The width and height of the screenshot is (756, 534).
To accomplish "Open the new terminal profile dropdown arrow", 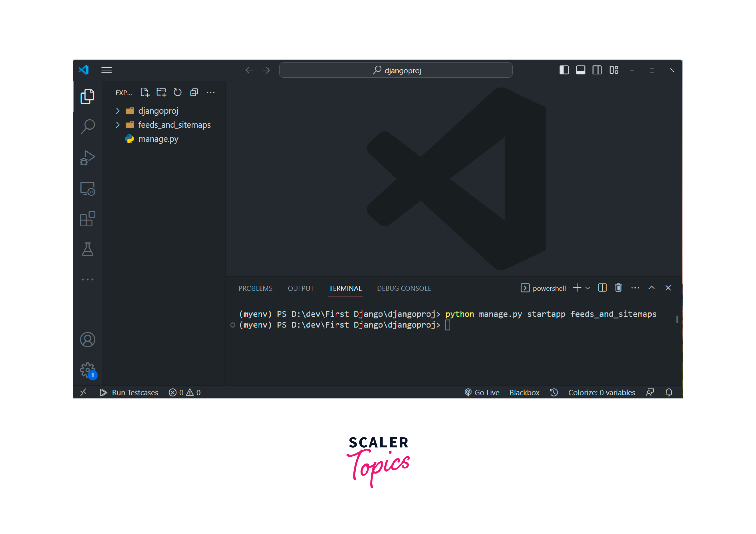I will click(x=588, y=288).
